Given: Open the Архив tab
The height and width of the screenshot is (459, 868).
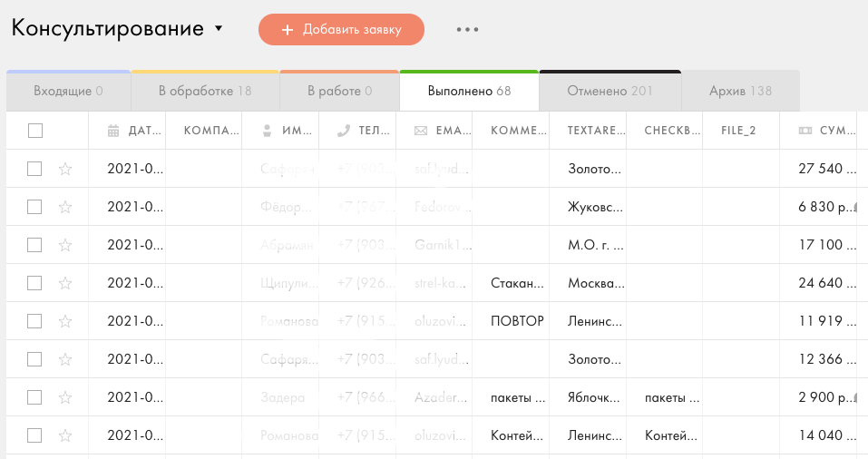Looking at the screenshot, I should point(741,92).
